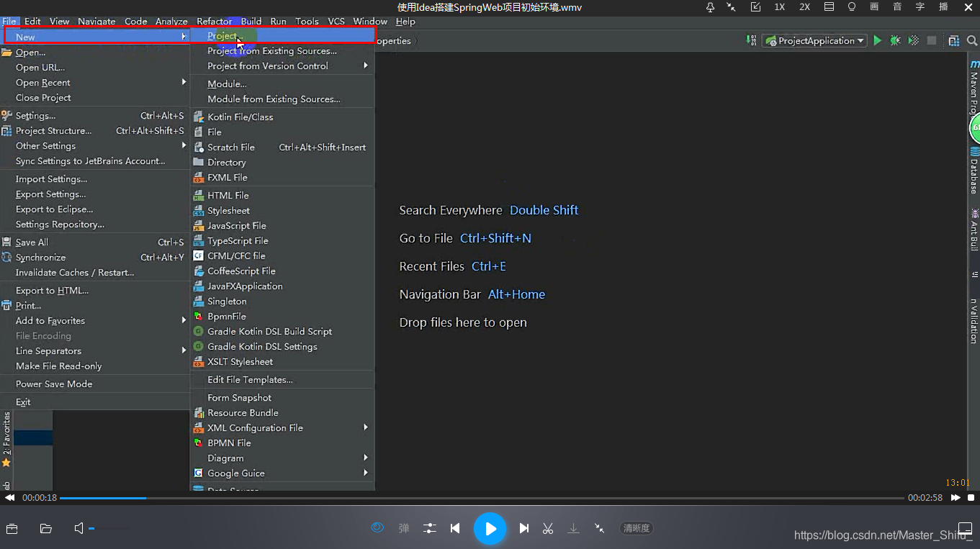Select Project Structure... menu entry
Image resolution: width=980 pixels, height=549 pixels.
point(95,131)
